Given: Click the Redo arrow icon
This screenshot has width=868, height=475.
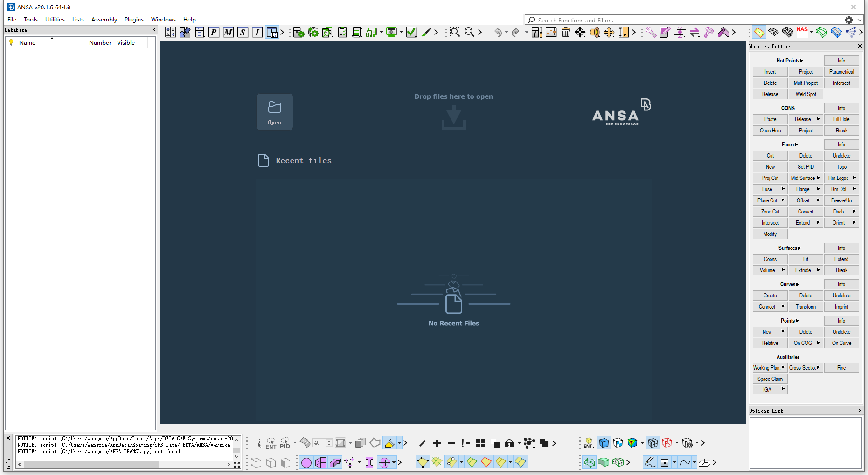Looking at the screenshot, I should point(515,32).
